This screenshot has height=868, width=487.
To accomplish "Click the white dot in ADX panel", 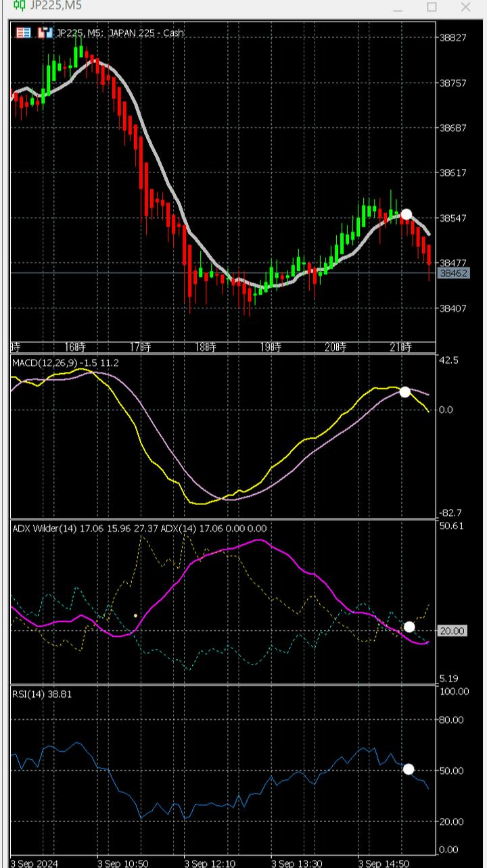I will click(409, 627).
